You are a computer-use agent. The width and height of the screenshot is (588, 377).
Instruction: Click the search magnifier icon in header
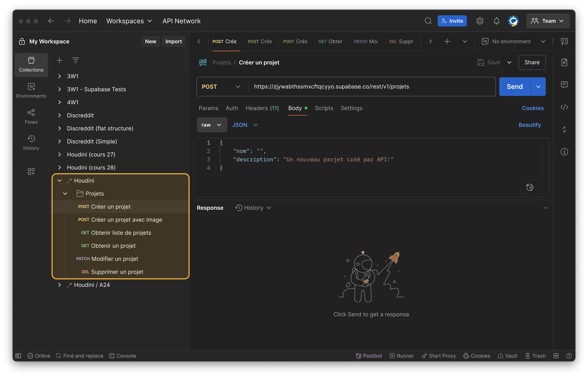[428, 21]
